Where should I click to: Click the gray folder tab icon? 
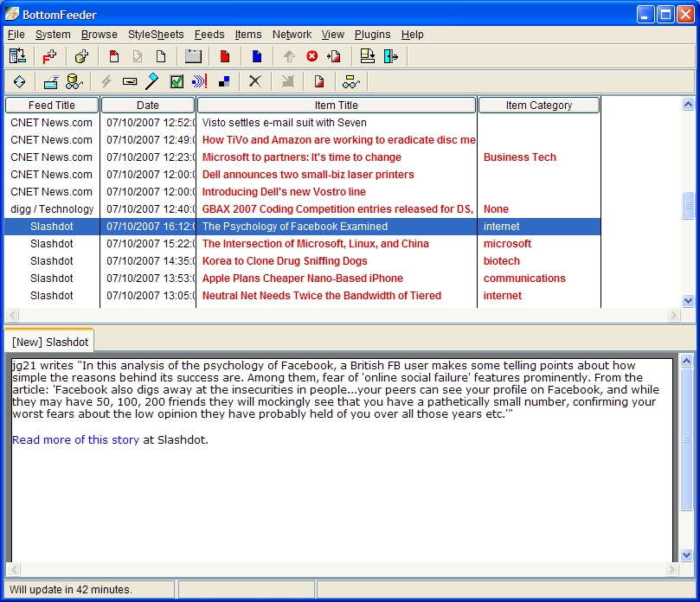[193, 57]
